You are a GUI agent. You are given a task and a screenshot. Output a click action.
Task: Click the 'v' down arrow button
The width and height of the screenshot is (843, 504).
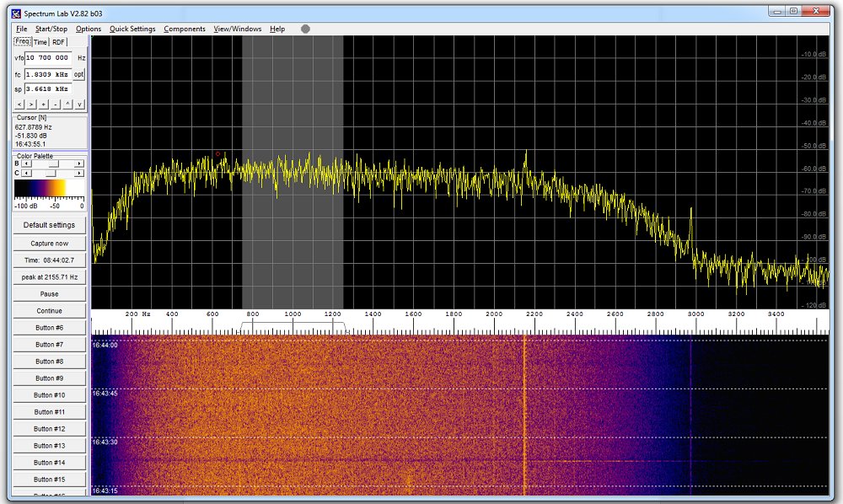click(x=79, y=105)
